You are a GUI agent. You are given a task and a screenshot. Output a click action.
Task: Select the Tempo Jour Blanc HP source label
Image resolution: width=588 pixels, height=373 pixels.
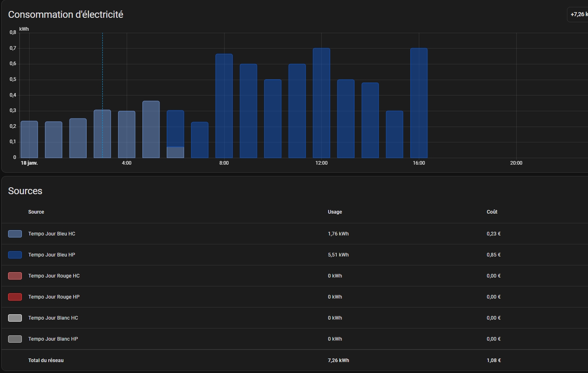coord(53,339)
